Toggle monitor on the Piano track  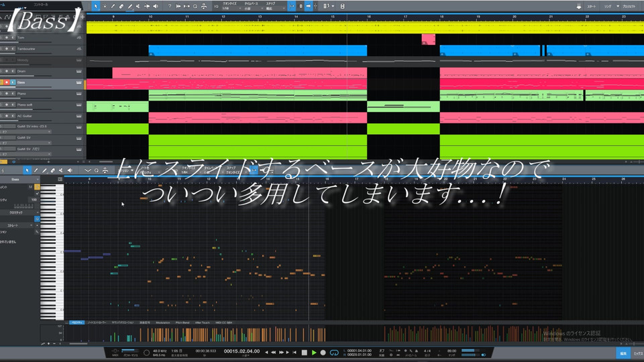(13, 94)
